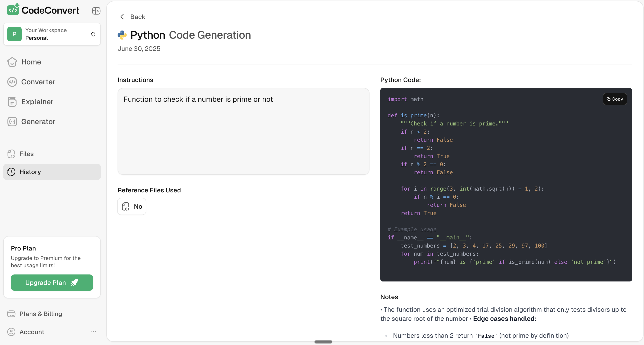This screenshot has height=345, width=644.
Task: Open Files from sidebar
Action: (x=26, y=154)
